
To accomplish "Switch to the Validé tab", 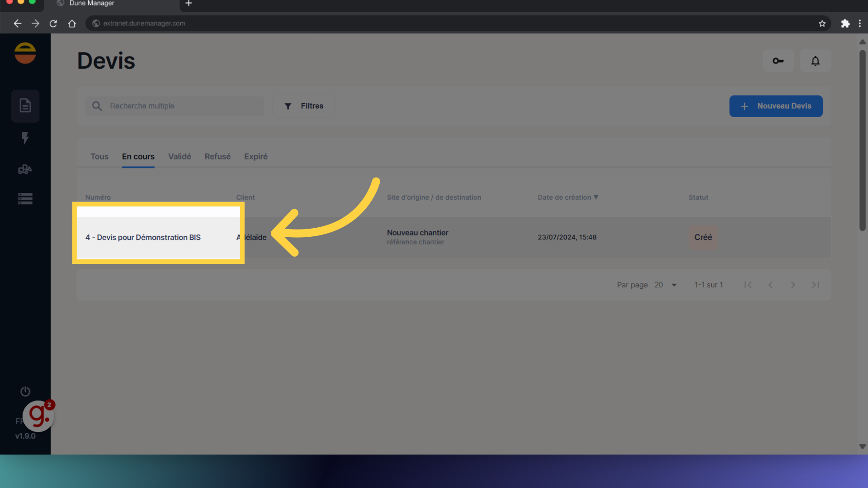I will [x=179, y=157].
